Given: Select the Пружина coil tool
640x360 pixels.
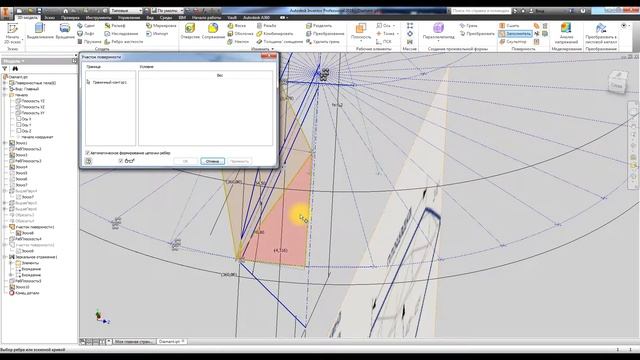Looking at the screenshot, I should 89,42.
